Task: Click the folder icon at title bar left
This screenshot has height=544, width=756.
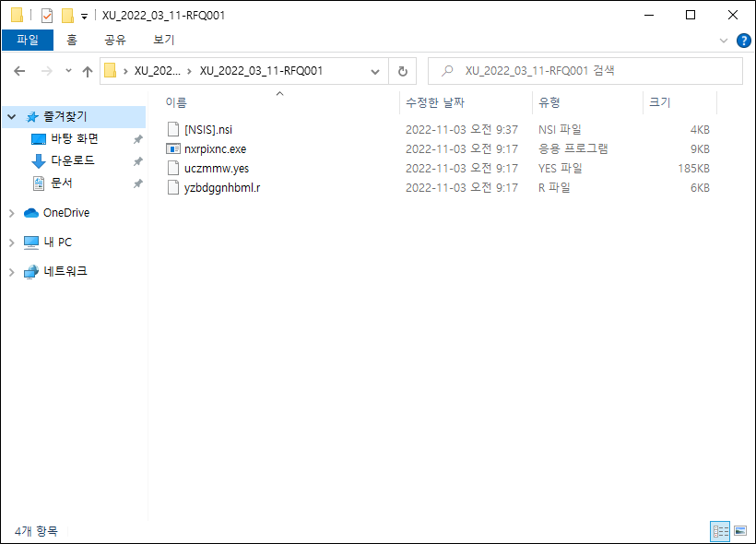Action: (x=17, y=16)
